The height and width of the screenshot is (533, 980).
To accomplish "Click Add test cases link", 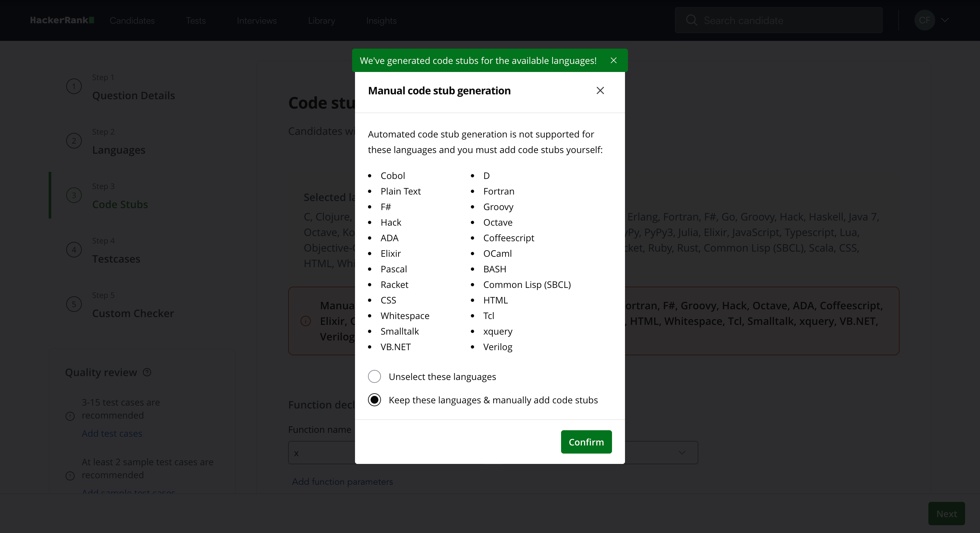I will tap(112, 433).
